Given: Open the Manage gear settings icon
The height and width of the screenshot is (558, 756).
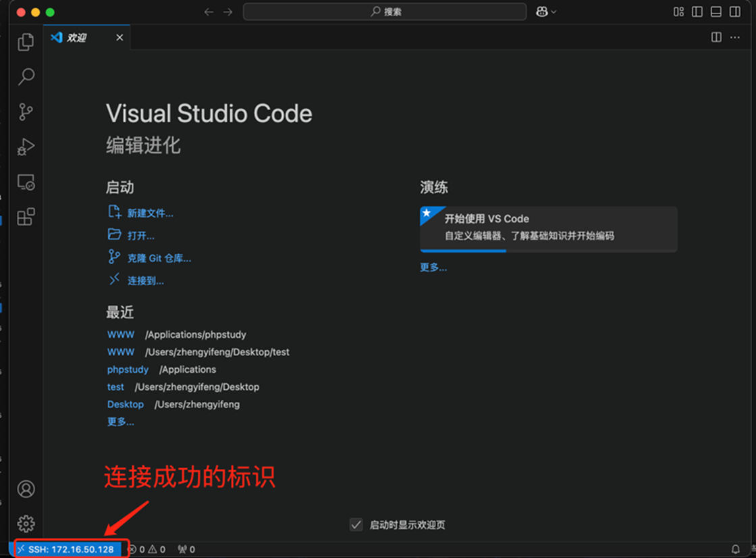Looking at the screenshot, I should tap(26, 524).
